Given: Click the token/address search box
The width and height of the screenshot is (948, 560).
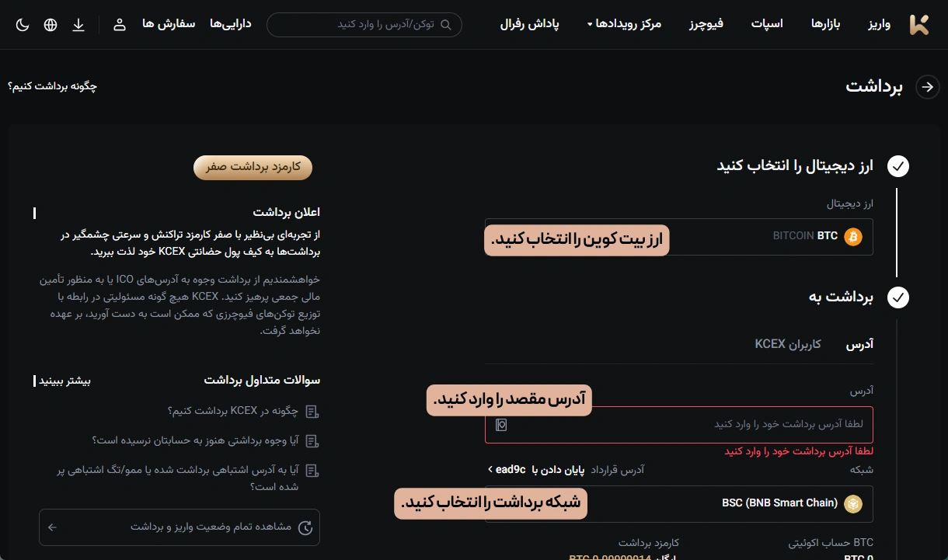Looking at the screenshot, I should click(x=364, y=25).
